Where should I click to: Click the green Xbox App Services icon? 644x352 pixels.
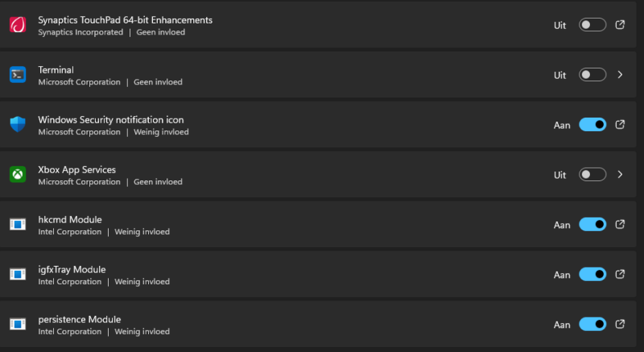(x=18, y=175)
